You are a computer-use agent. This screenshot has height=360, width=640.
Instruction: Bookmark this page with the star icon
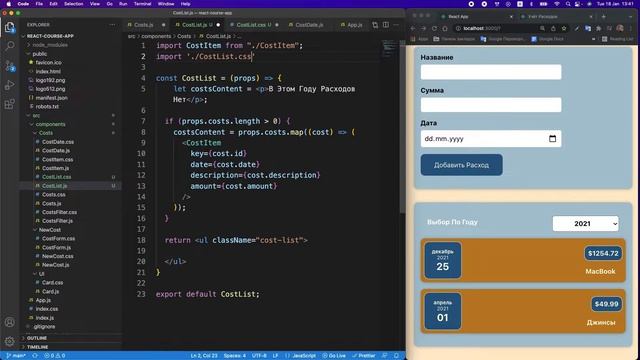coord(564,28)
